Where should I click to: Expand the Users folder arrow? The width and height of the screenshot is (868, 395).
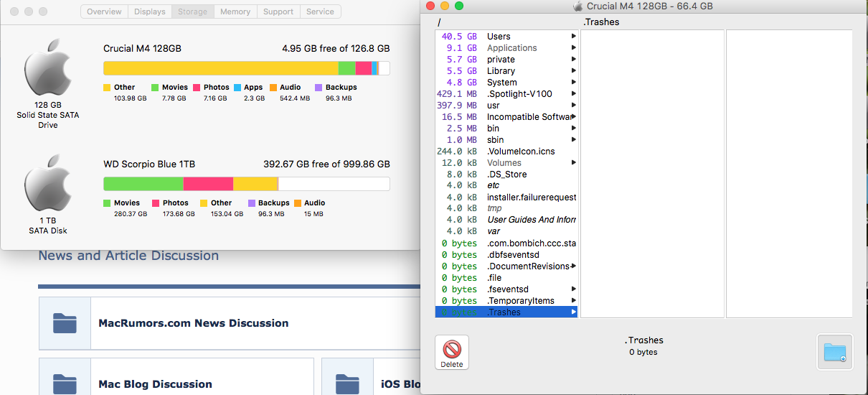[573, 36]
